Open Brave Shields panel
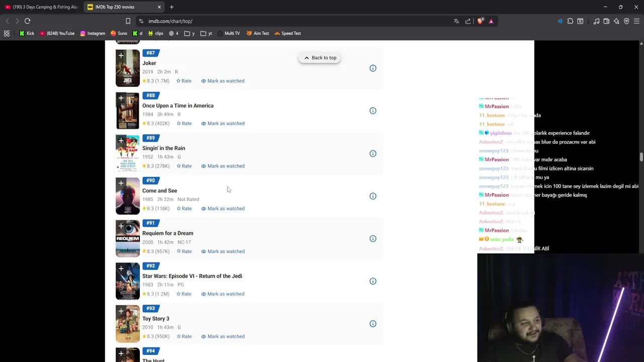The height and width of the screenshot is (362, 644). 480,21
